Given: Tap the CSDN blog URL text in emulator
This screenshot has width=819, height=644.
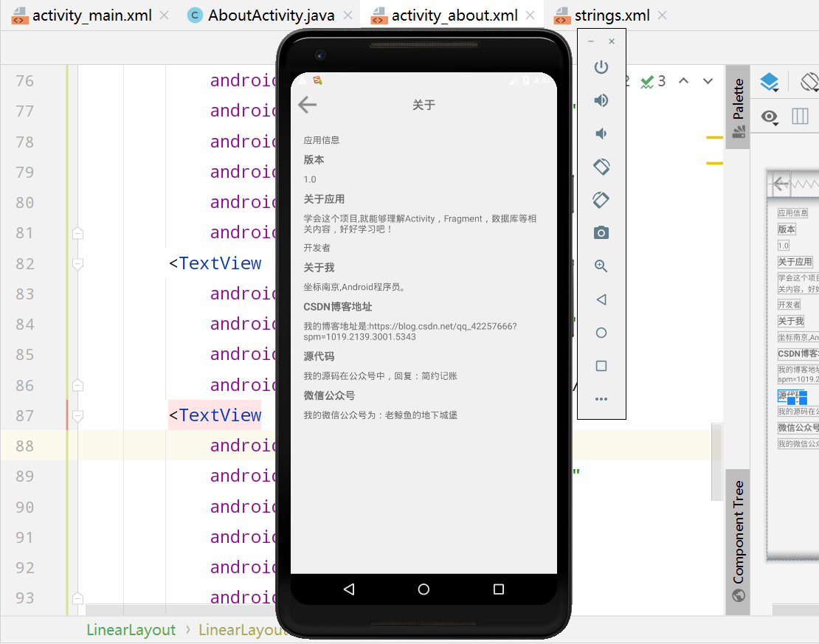Looking at the screenshot, I should pyautogui.click(x=410, y=332).
